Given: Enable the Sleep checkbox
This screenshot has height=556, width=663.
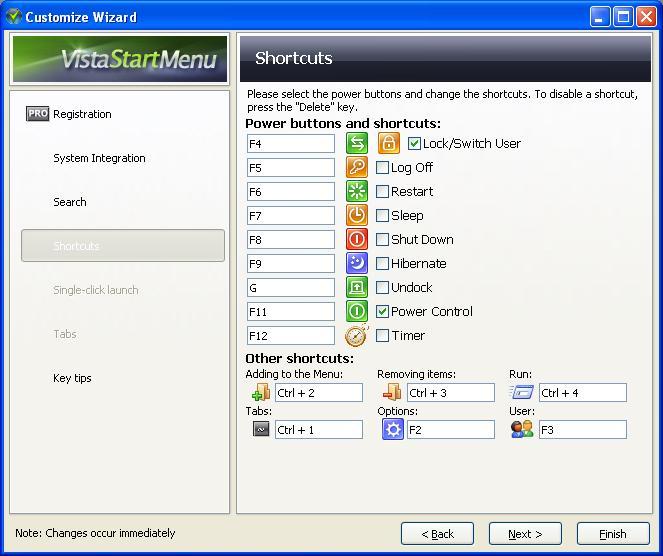Looking at the screenshot, I should [x=382, y=216].
